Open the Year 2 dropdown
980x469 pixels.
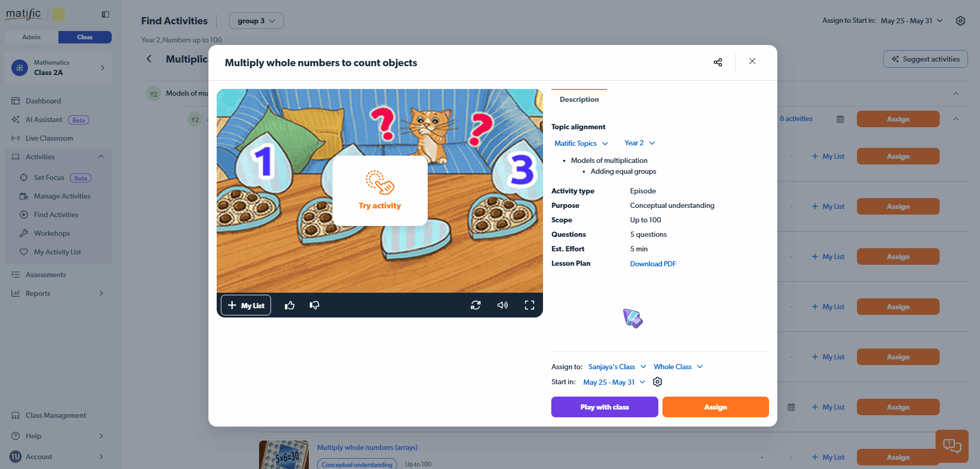pos(639,143)
